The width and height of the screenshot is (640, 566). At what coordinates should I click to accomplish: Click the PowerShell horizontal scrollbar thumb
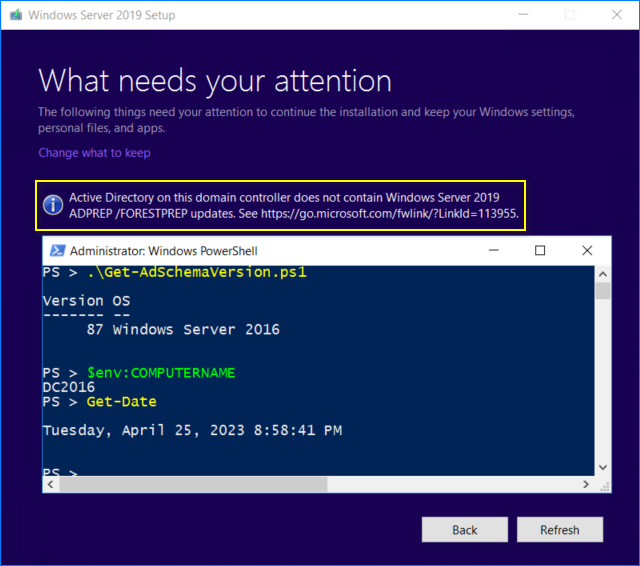(193, 484)
